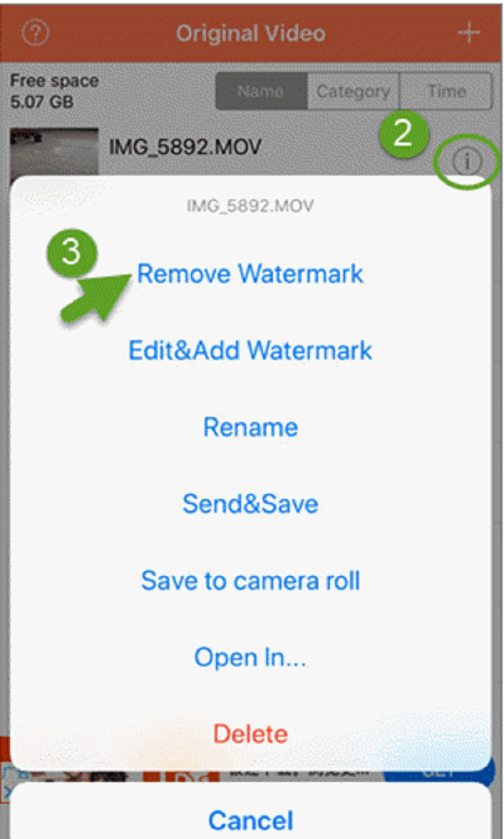
Task: Sort the video list by Category
Action: coord(353,91)
